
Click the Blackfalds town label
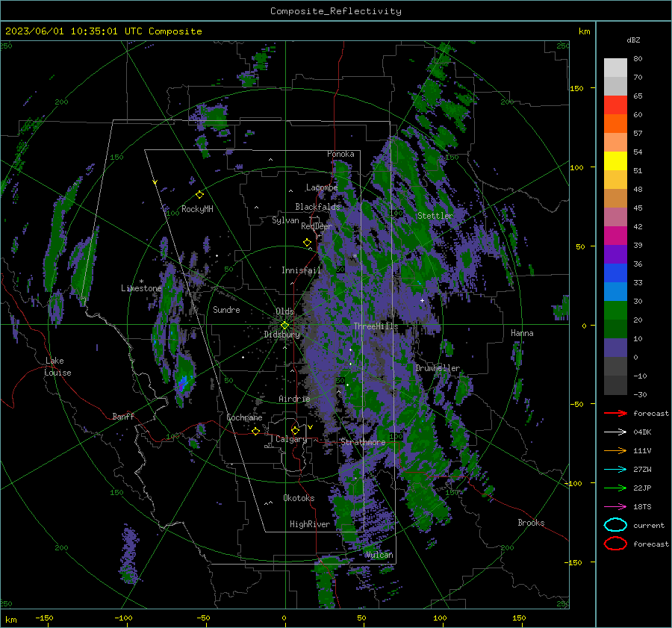pos(317,207)
